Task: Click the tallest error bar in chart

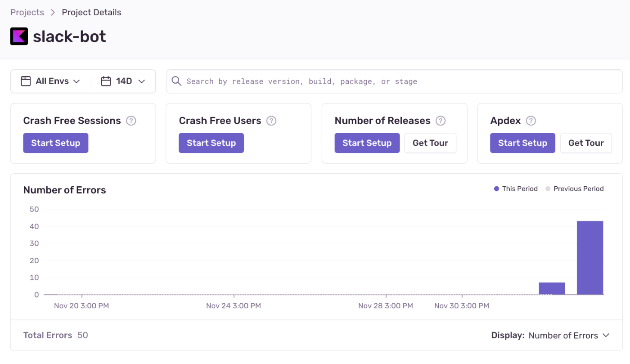Action: [x=590, y=258]
